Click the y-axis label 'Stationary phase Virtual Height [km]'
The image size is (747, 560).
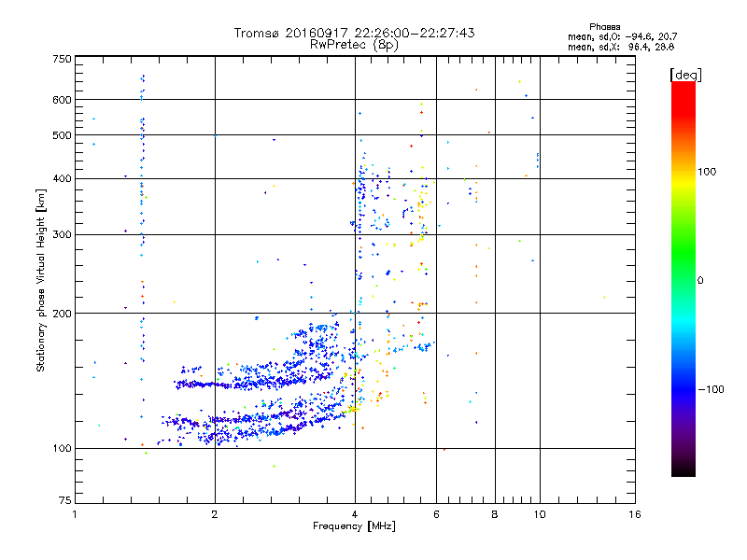(41, 281)
